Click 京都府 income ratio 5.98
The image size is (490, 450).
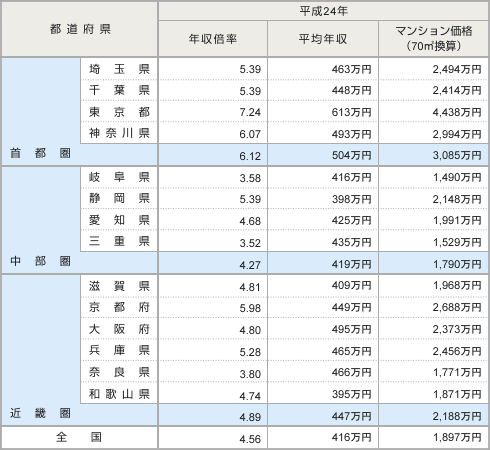click(x=250, y=308)
